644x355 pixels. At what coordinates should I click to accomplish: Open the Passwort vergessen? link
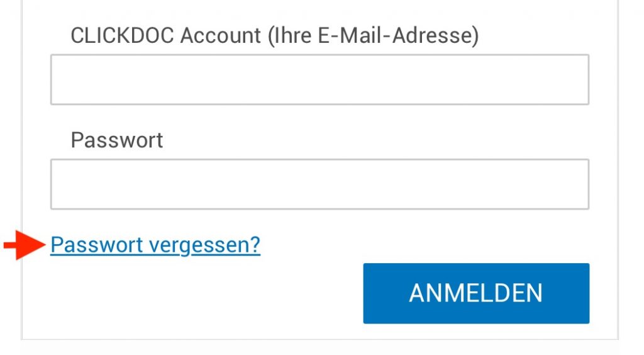[x=155, y=245]
